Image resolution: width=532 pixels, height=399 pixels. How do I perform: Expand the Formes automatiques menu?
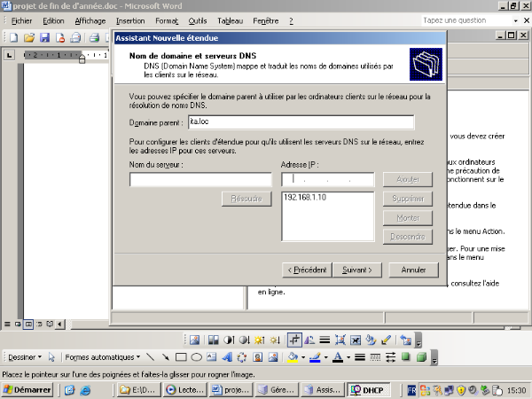click(x=100, y=357)
